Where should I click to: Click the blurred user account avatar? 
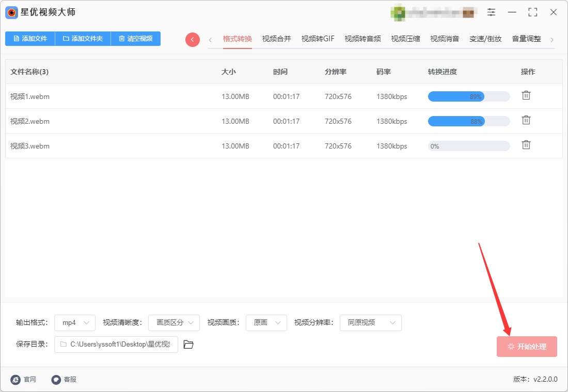pyautogui.click(x=398, y=13)
